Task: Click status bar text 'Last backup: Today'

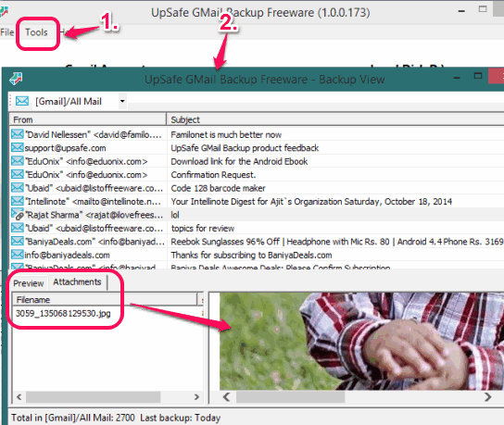Action: click(181, 418)
